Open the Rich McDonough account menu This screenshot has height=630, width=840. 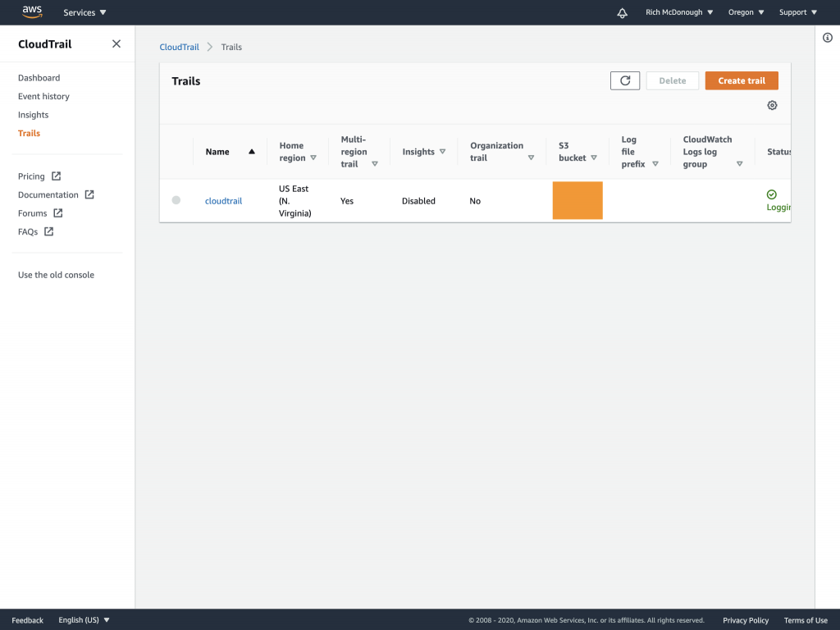coord(678,12)
